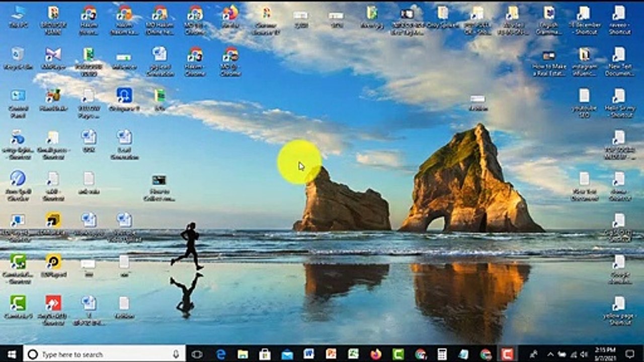Select the English Grammar desktop file

pos(549,20)
